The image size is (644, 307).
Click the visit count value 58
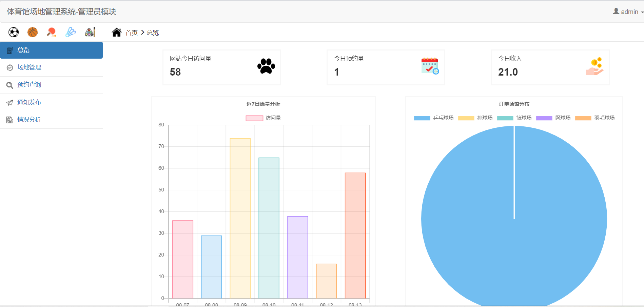coord(175,72)
